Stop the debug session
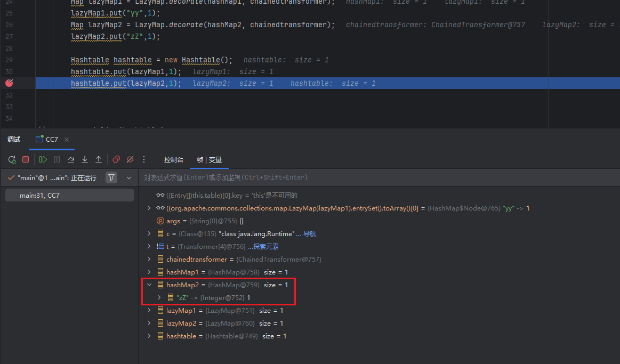Image resolution: width=620 pixels, height=364 pixels. coord(25,159)
